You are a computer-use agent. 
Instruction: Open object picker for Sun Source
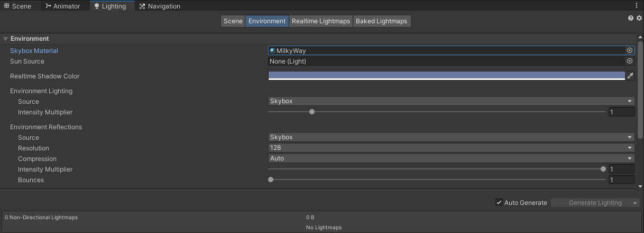630,61
